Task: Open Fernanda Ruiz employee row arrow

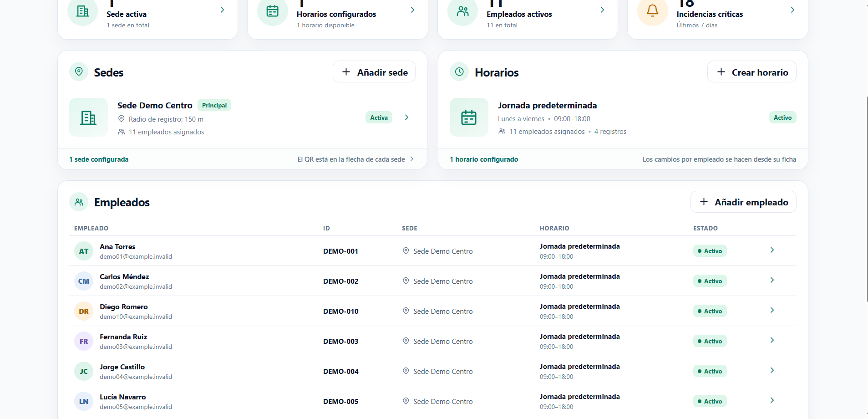Action: [x=772, y=340]
